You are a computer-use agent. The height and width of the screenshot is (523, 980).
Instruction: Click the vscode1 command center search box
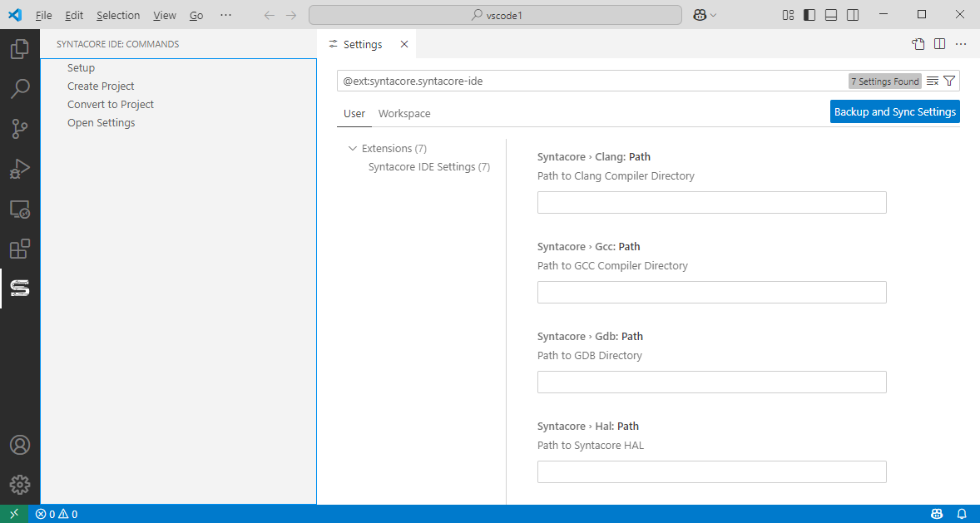tap(495, 15)
